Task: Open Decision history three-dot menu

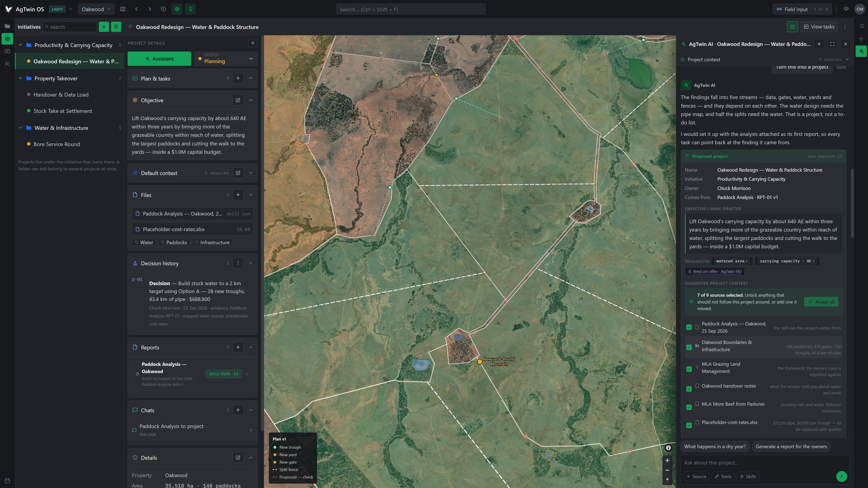Action: pos(238,263)
